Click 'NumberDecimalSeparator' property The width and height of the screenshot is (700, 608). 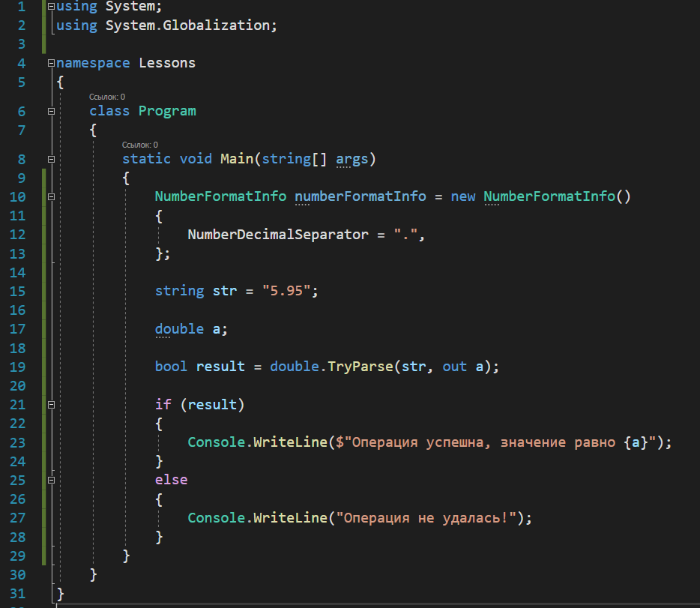[278, 235]
